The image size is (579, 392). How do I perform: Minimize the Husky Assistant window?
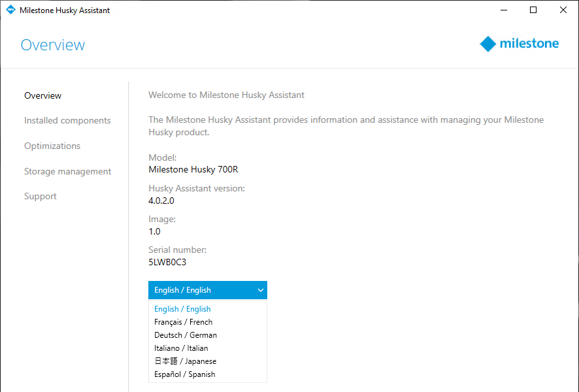503,10
